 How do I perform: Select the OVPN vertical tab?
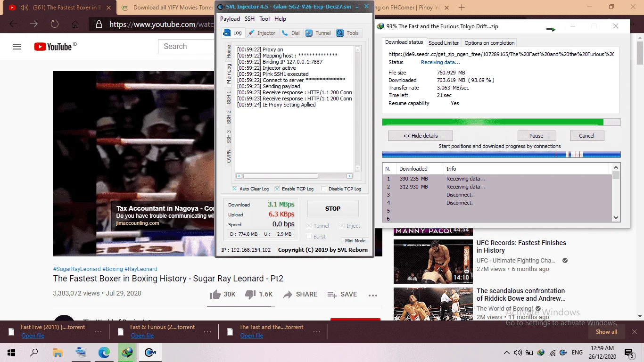229,156
